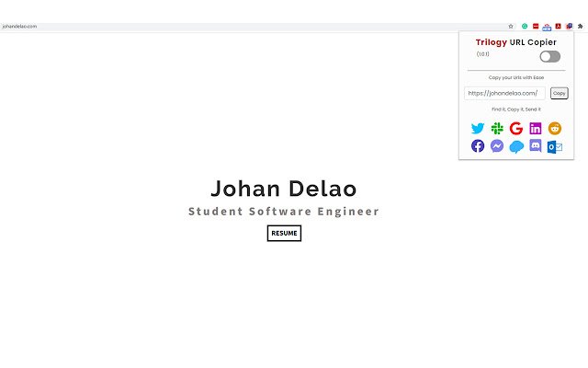Open the Slack share icon
The width and height of the screenshot is (588, 368).
pyautogui.click(x=497, y=129)
